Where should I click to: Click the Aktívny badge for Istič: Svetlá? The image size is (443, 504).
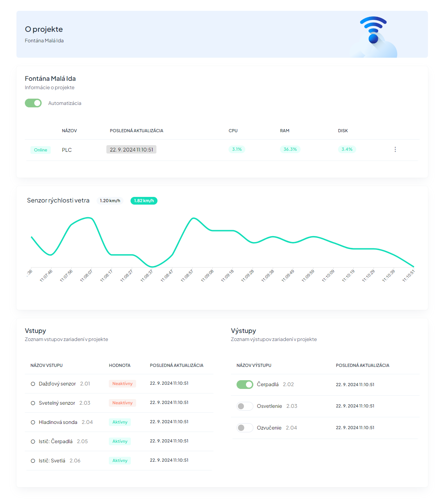(120, 461)
